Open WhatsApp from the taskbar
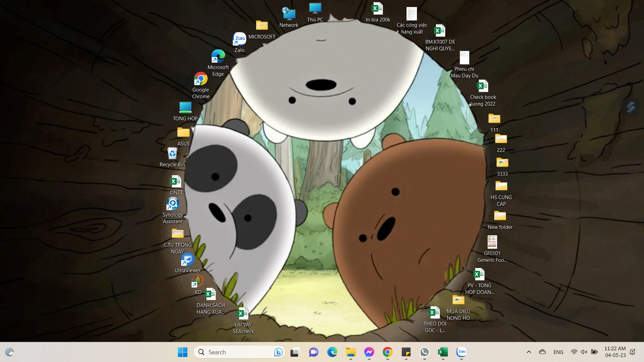 point(425,352)
